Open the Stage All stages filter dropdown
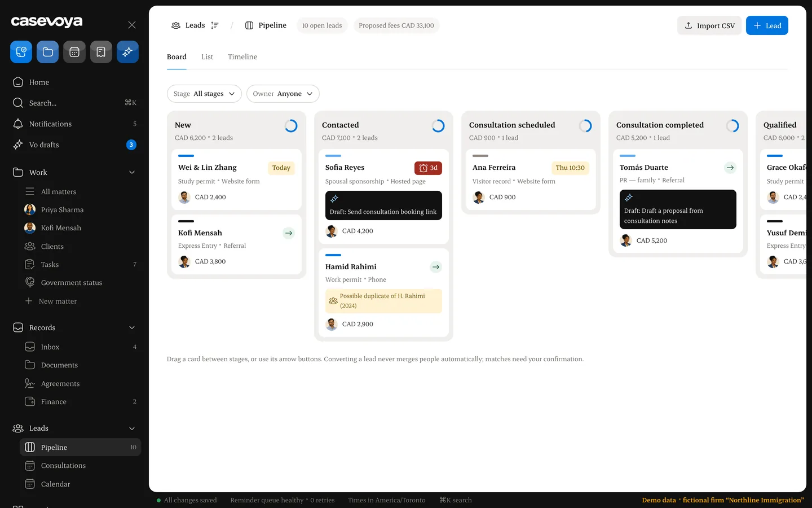The image size is (812, 508). [204, 94]
